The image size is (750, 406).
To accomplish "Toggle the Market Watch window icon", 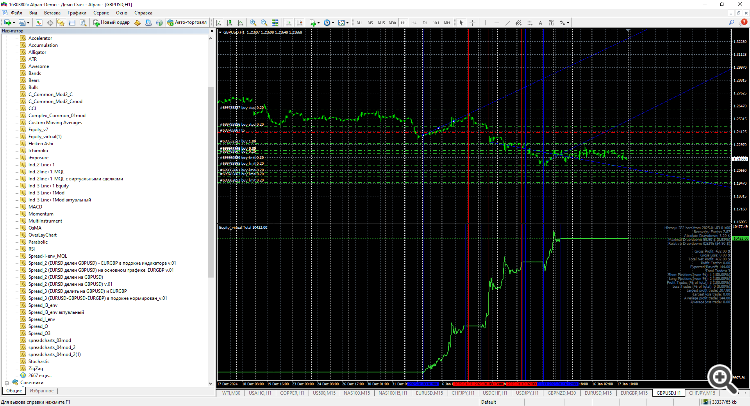I will coord(39,22).
